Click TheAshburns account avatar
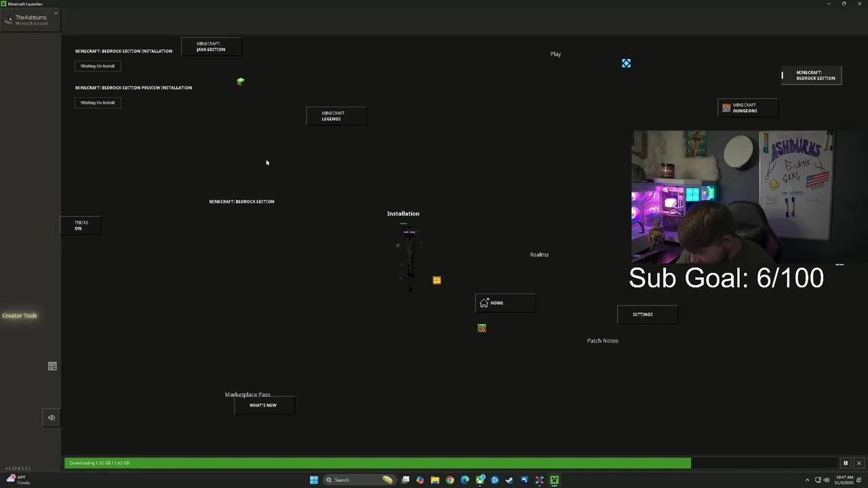 pos(8,20)
